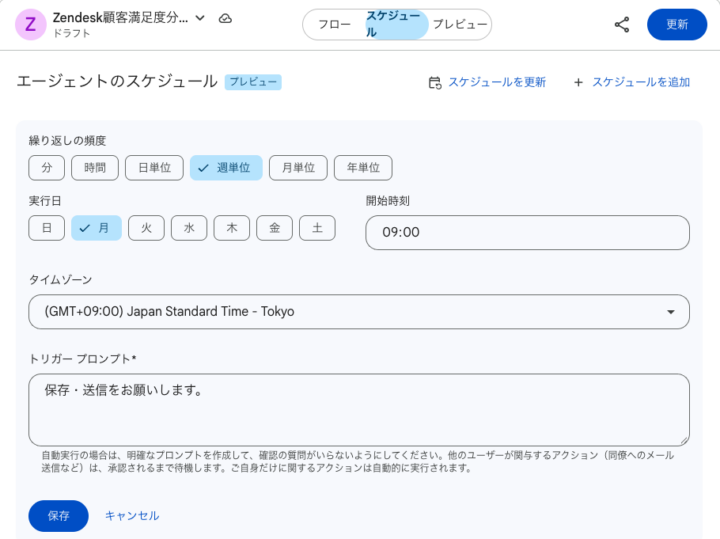Click the トリガー プロンプト text area
This screenshot has height=539, width=720.
coord(358,409)
